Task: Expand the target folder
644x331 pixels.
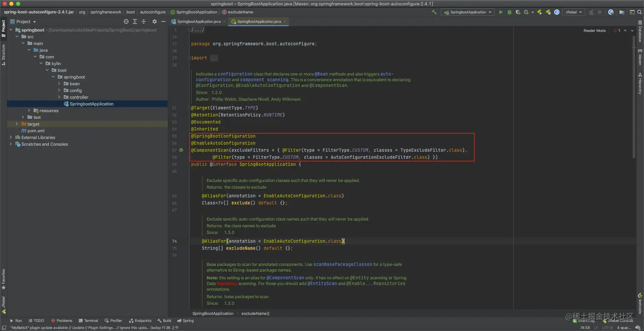Action: tap(17, 124)
